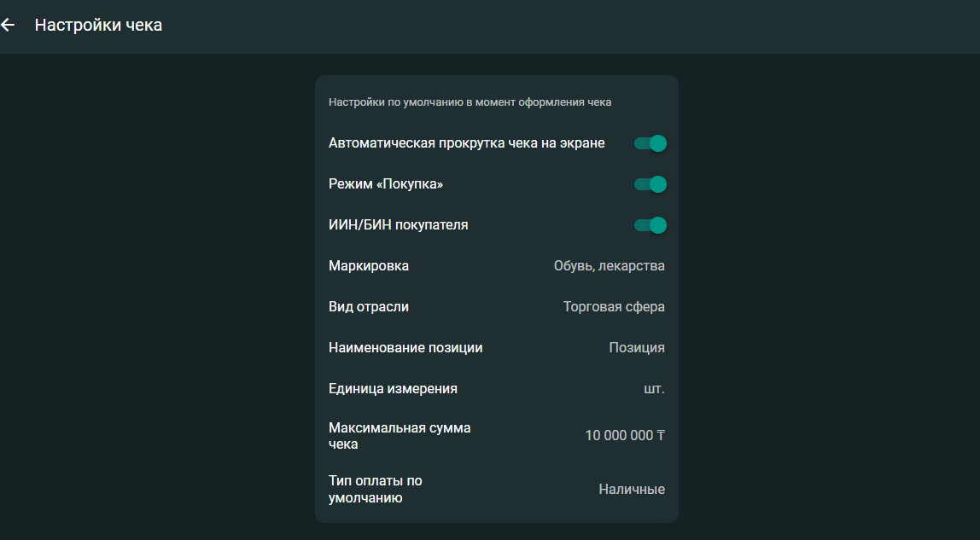Click the 'Автоматическая прокрутка чека на экране' label
The height and width of the screenshot is (540, 980).
pos(466,143)
